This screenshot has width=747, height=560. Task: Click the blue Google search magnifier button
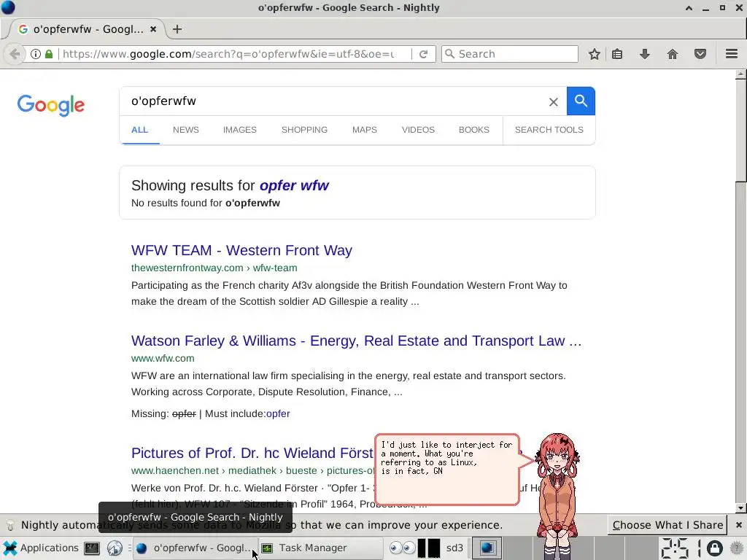(581, 101)
